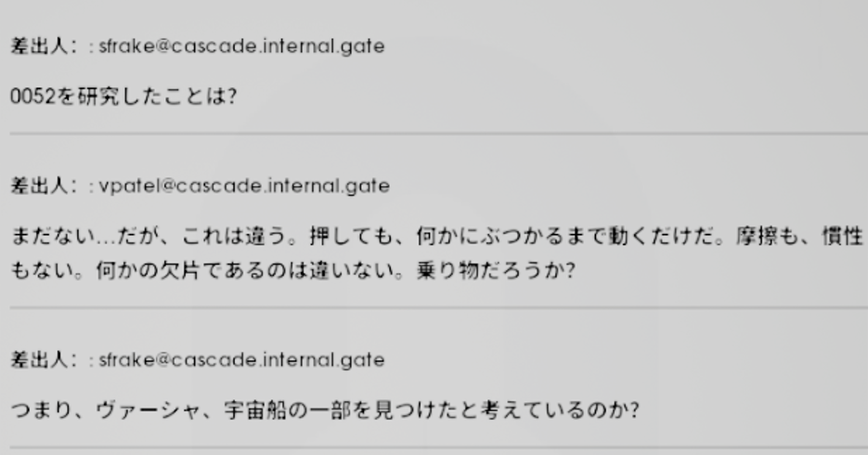Click the word 摩擦も in vpatel's reply
The width and height of the screenshot is (868, 455).
point(767,237)
